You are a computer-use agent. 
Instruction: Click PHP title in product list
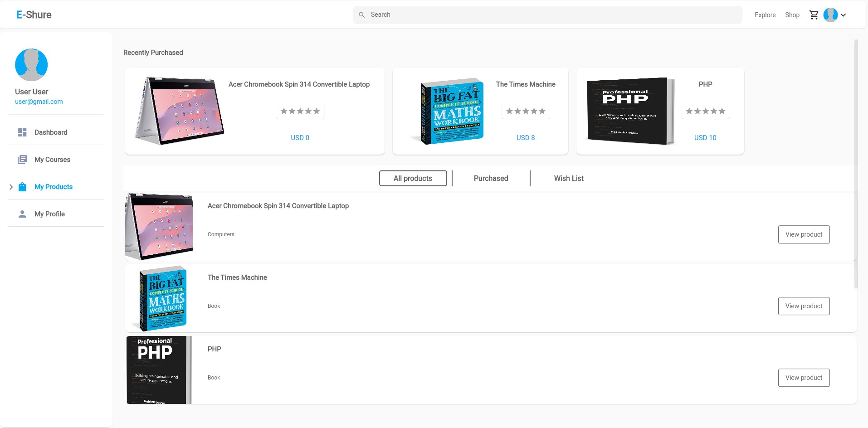click(x=215, y=349)
